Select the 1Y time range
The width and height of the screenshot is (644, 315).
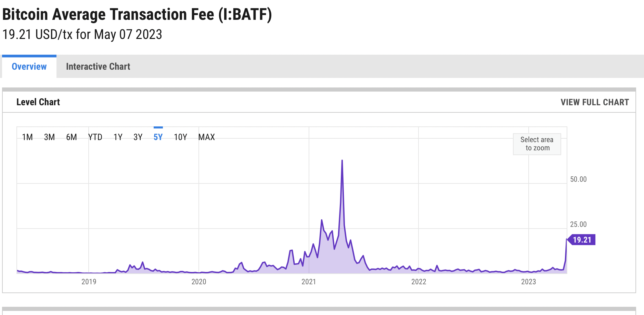tap(118, 137)
